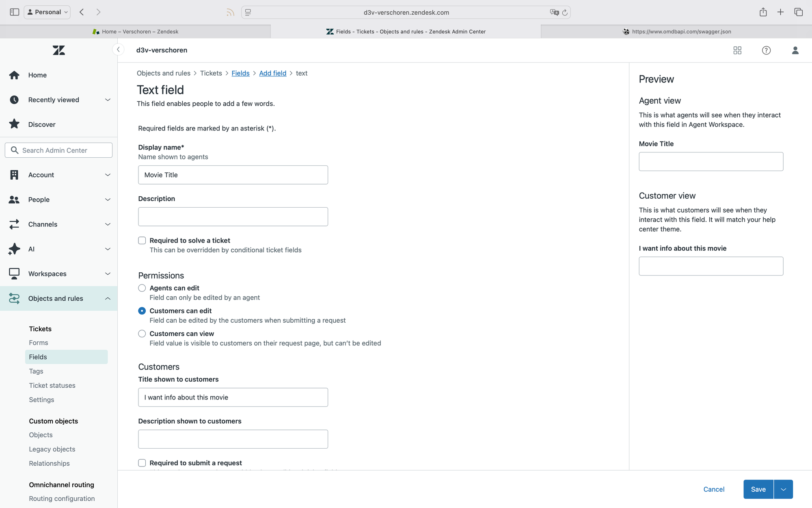Click the Discover star icon
Screen dimensions: 812x508
click(14, 124)
